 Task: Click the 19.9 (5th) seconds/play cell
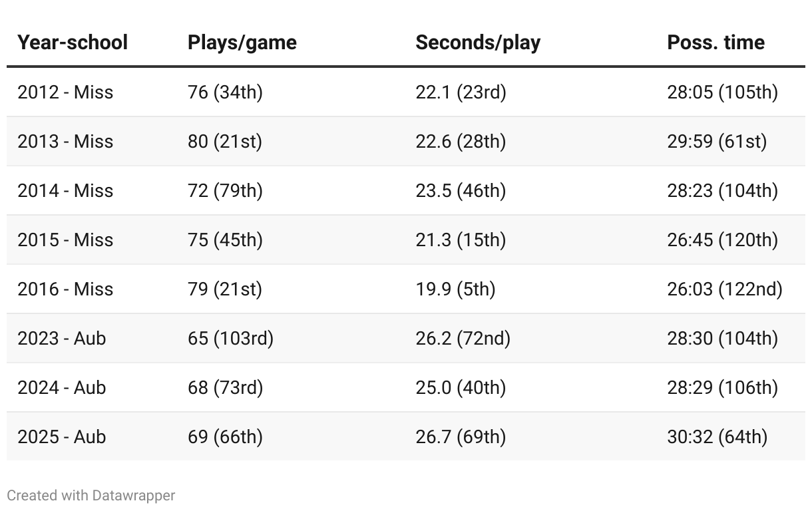[455, 289]
